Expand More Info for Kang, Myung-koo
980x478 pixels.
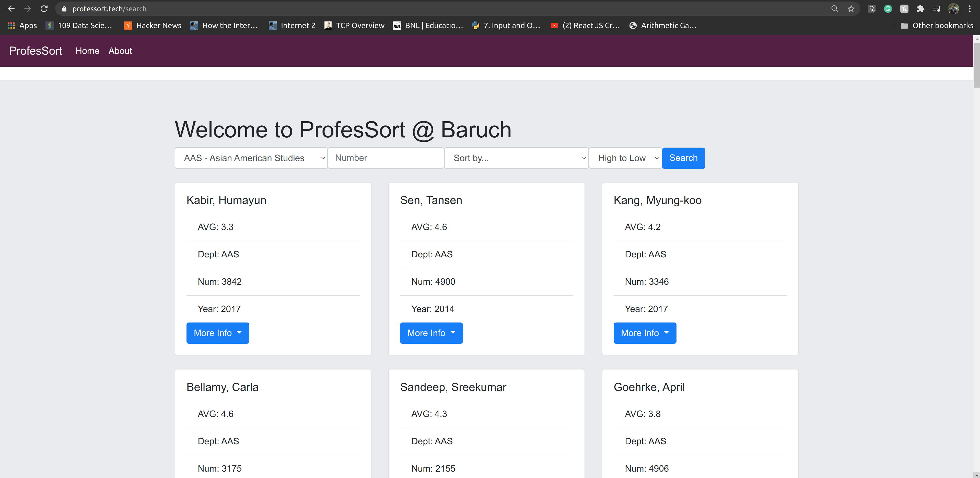645,333
